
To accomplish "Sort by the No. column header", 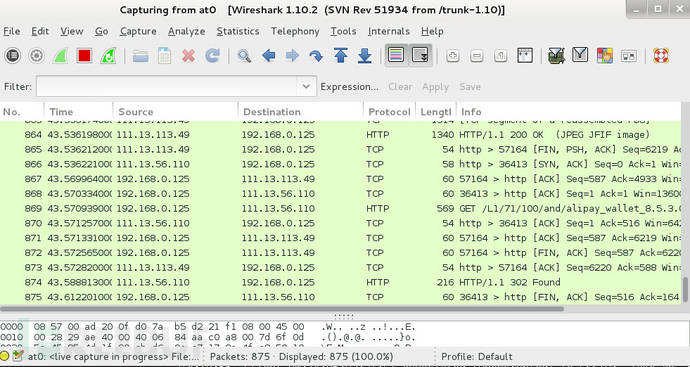I will click(22, 112).
